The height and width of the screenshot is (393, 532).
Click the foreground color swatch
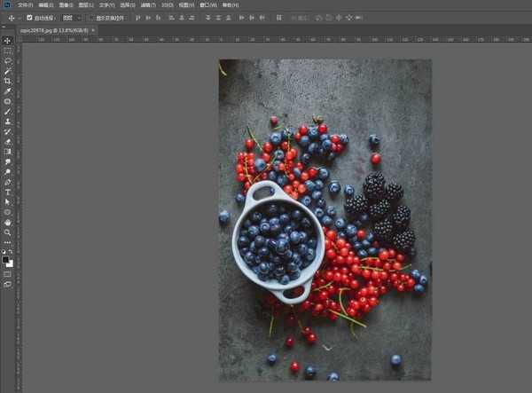(5, 258)
